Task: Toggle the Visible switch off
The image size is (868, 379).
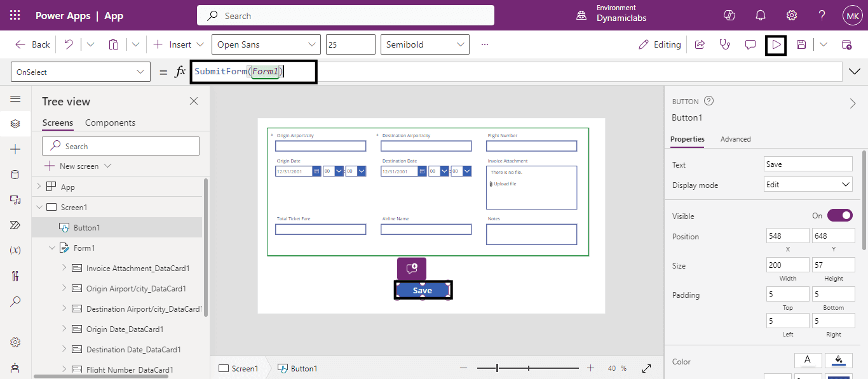Action: click(839, 216)
